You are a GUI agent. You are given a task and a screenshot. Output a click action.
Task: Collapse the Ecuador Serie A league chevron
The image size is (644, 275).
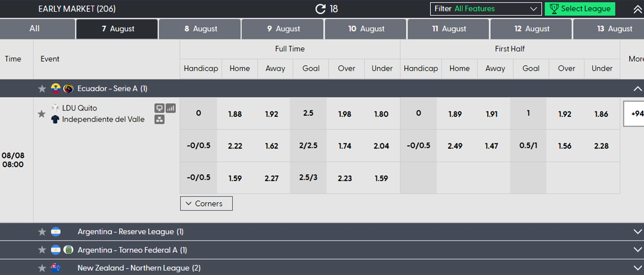[x=637, y=89]
